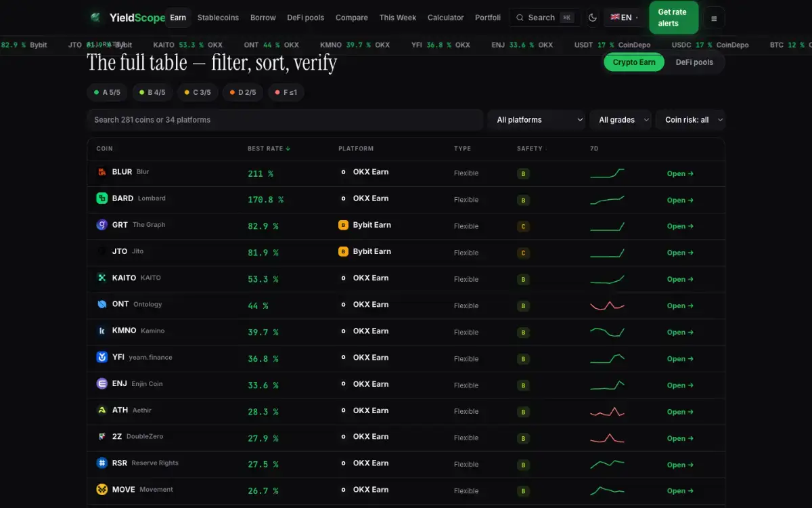Filter by grade C 3/5 chip
Screen dimensions: 812x508
[198, 92]
